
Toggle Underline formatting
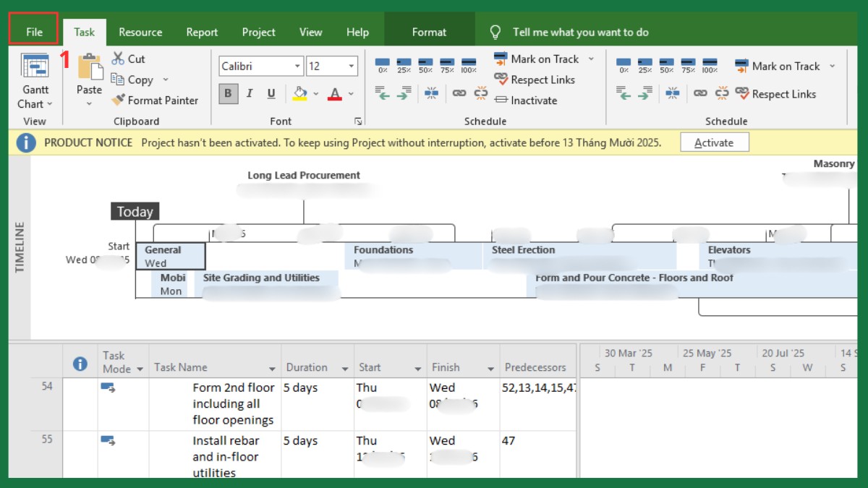[x=271, y=93]
